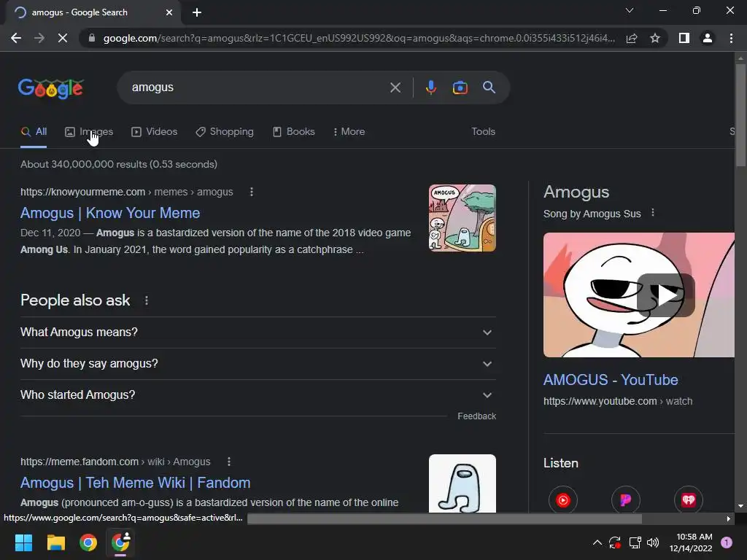747x560 pixels.
Task: Expand 'Why do they say amogus?'
Action: pyautogui.click(x=258, y=364)
